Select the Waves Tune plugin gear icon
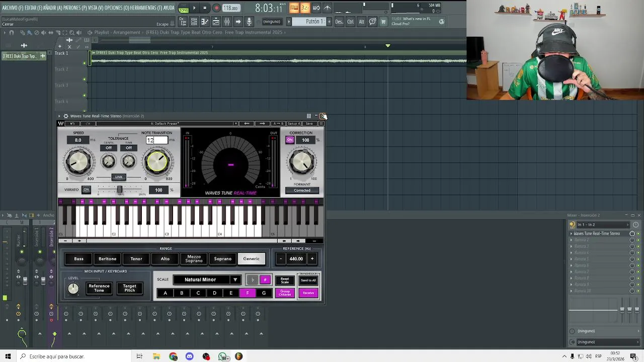 pyautogui.click(x=65, y=116)
